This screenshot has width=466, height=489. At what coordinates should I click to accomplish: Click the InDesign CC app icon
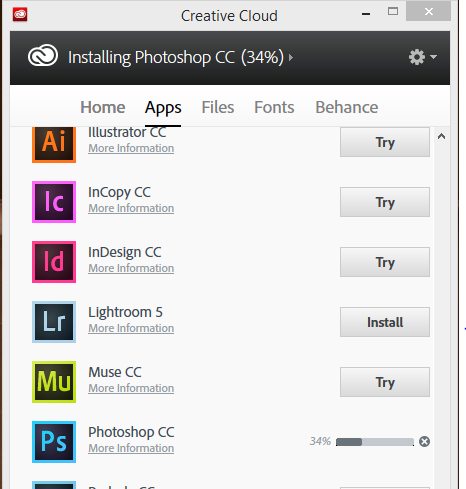(54, 262)
